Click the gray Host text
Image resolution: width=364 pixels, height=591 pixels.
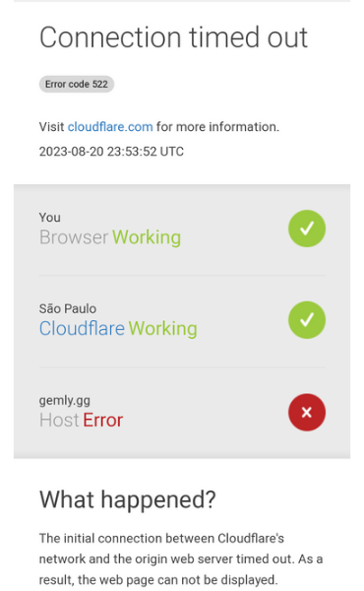[59, 421]
